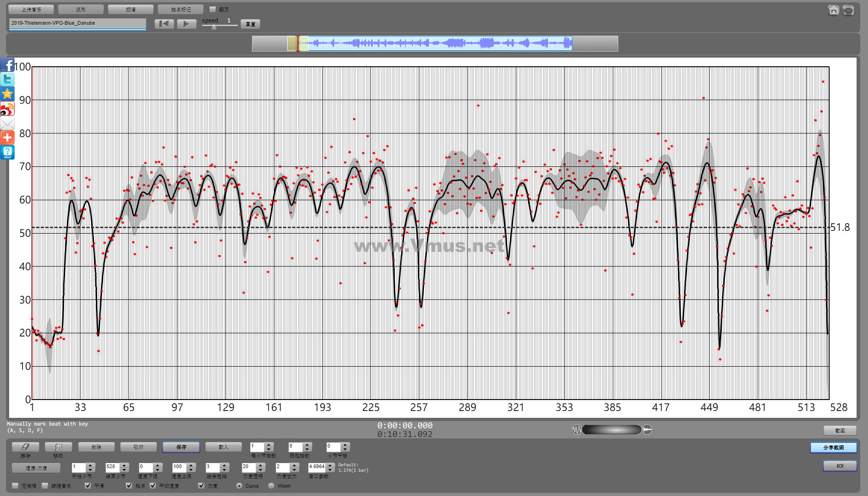The image size is (868, 496).
Task: Open the Facebook share icon
Action: click(7, 65)
